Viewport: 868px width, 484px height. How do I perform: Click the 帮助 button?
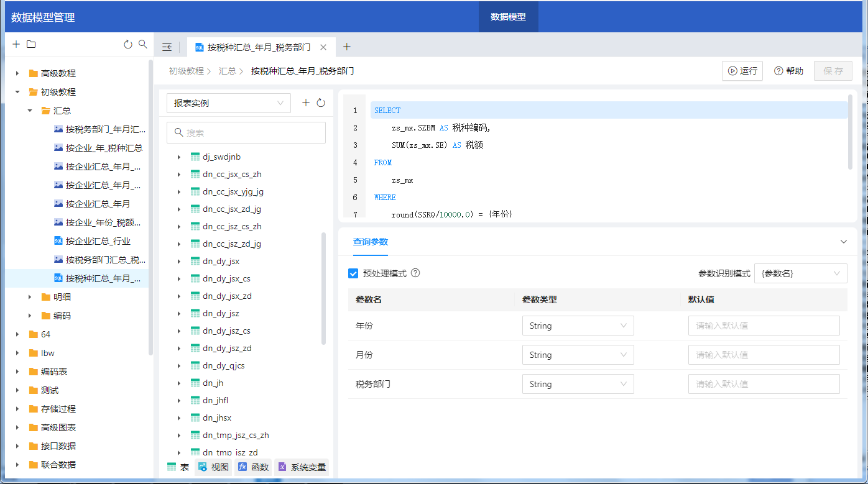[788, 71]
